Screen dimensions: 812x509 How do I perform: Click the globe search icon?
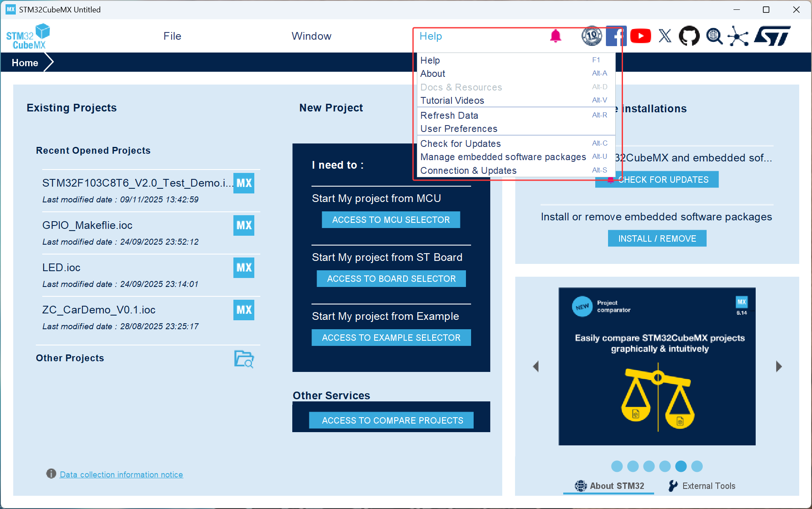click(x=714, y=36)
